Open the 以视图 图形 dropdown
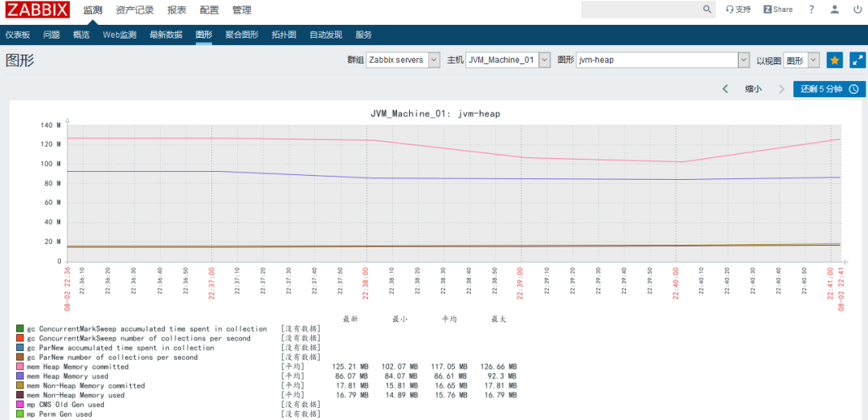 click(801, 59)
